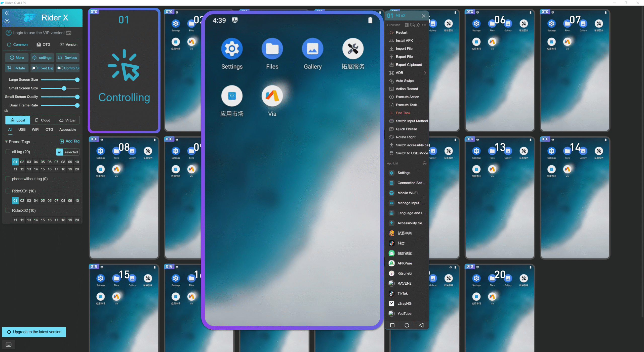Click the collapse-list icon next to Functions
This screenshot has width=644, height=352.
(x=407, y=25)
